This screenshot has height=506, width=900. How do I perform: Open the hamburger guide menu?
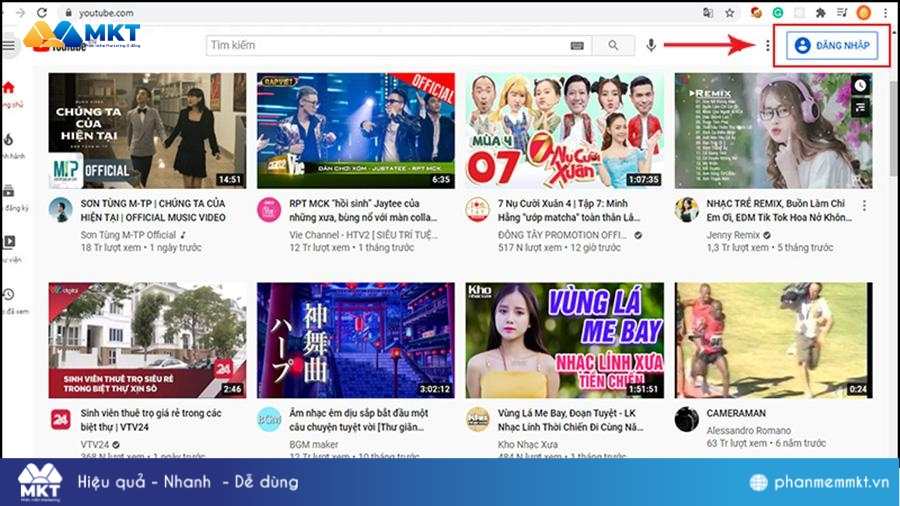pos(8,45)
